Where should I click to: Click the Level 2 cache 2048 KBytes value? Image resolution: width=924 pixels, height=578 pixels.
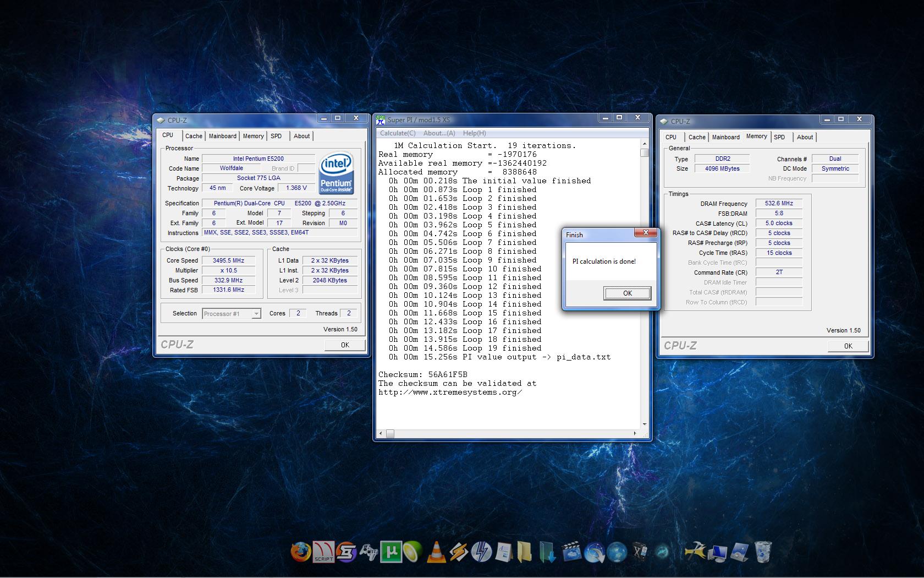pos(329,280)
